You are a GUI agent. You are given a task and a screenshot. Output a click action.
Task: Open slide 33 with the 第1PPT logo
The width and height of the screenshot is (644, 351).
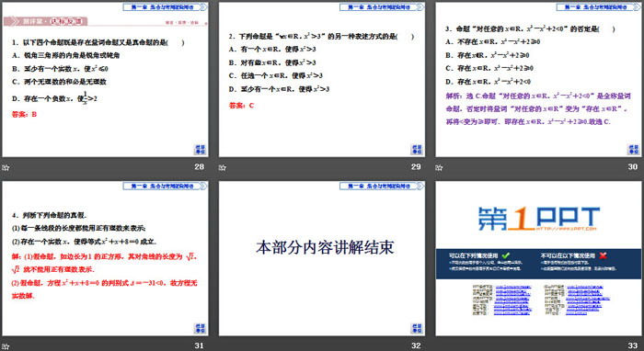tap(539, 259)
